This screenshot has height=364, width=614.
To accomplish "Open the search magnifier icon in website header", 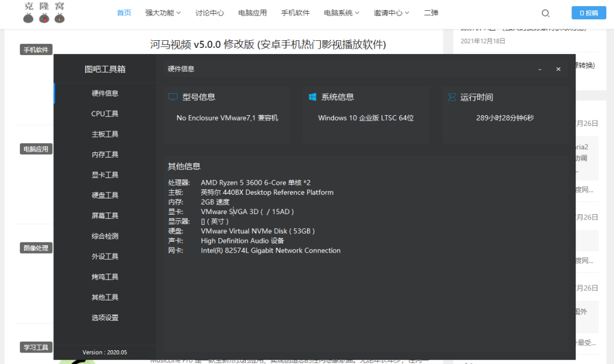I will tap(545, 13).
